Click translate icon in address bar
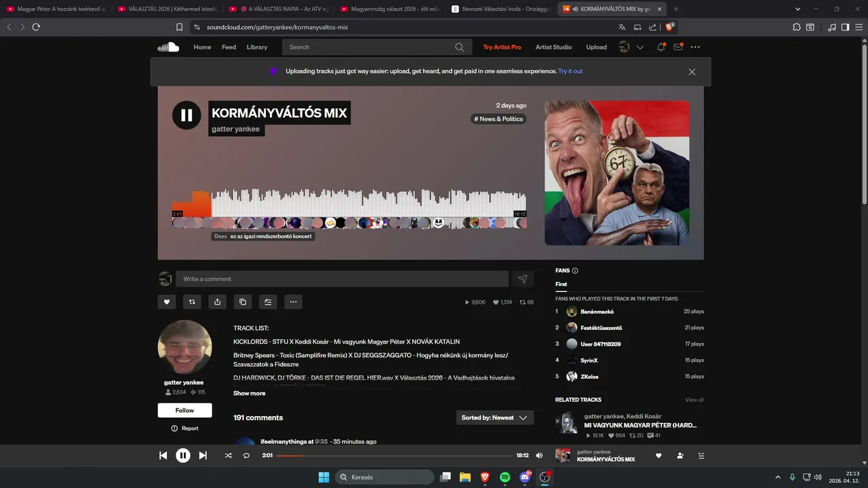Screen dimensions: 868x488 tap(622, 27)
